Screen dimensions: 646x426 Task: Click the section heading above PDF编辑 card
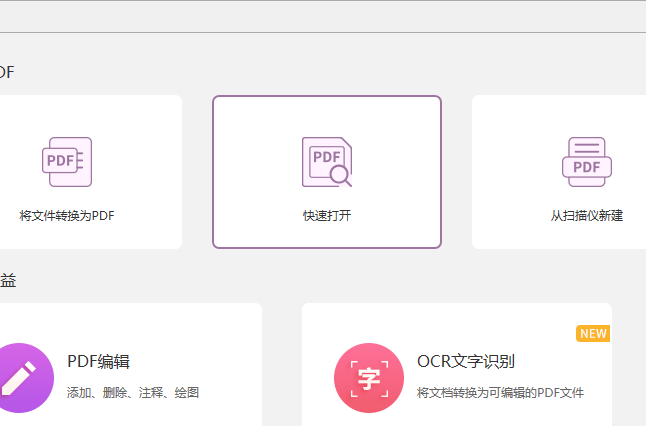8,281
